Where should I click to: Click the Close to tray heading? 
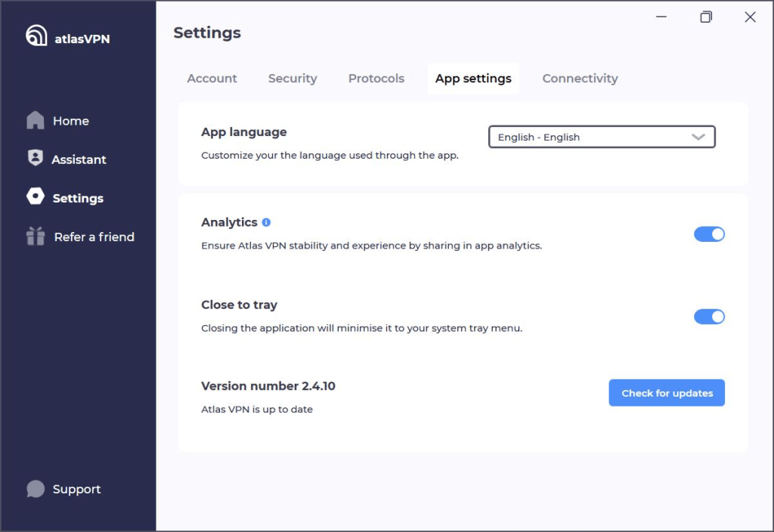pyautogui.click(x=239, y=305)
